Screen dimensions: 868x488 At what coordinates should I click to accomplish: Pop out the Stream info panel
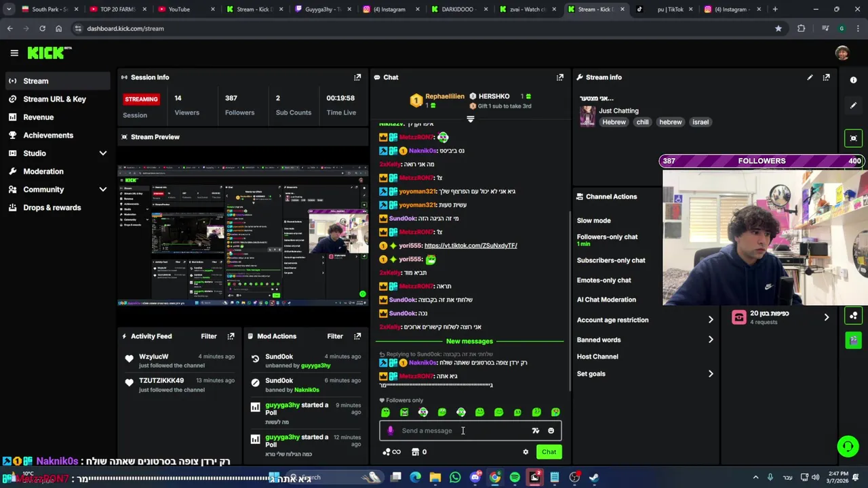pos(826,77)
